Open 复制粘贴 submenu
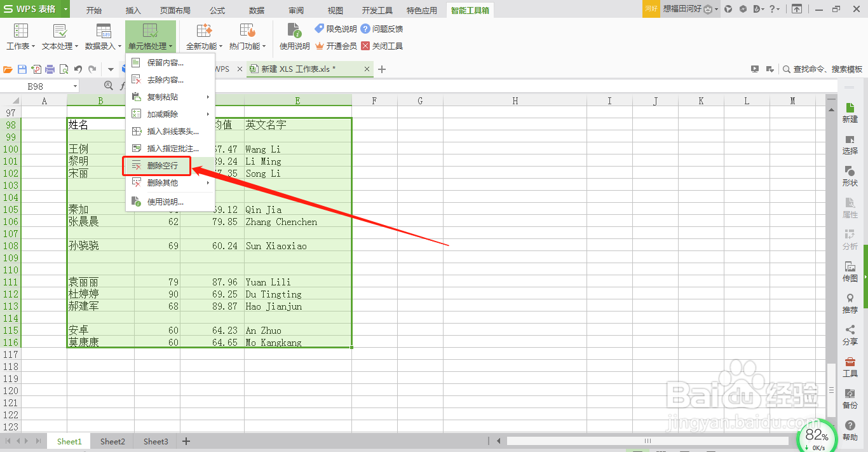The image size is (868, 452). [170, 97]
